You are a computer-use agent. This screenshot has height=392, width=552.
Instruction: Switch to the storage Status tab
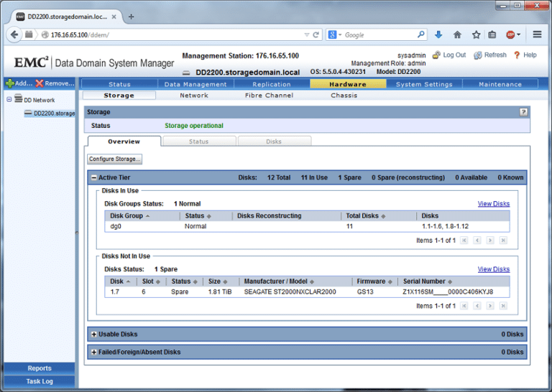(x=199, y=141)
